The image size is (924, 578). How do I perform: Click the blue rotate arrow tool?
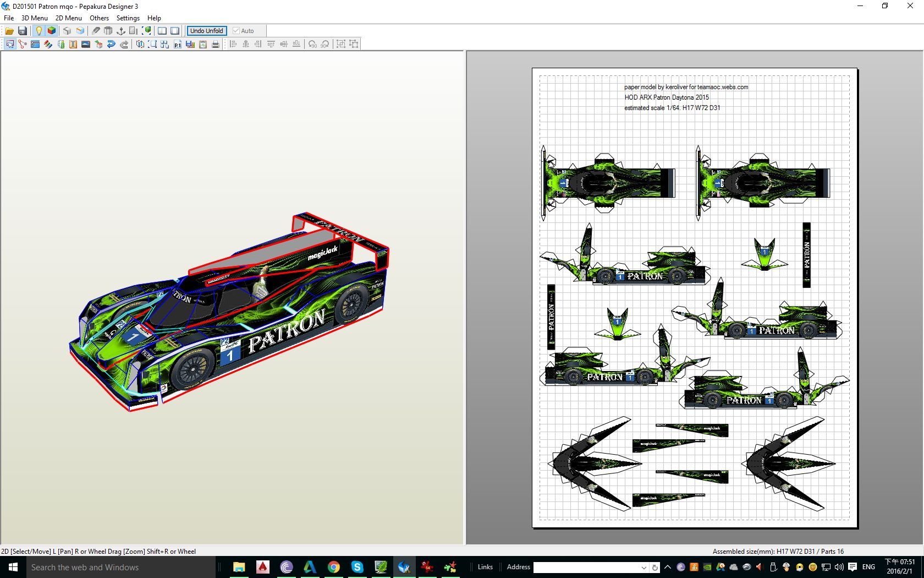click(x=111, y=44)
